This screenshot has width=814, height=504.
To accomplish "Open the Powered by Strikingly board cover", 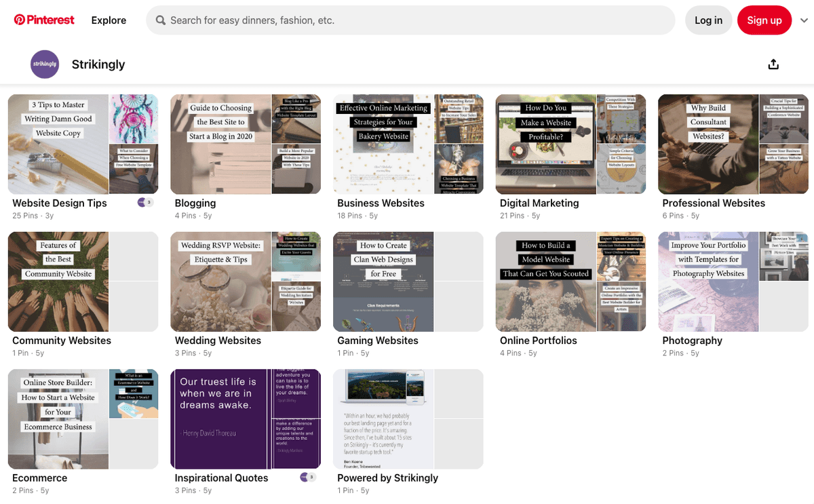I will point(408,419).
